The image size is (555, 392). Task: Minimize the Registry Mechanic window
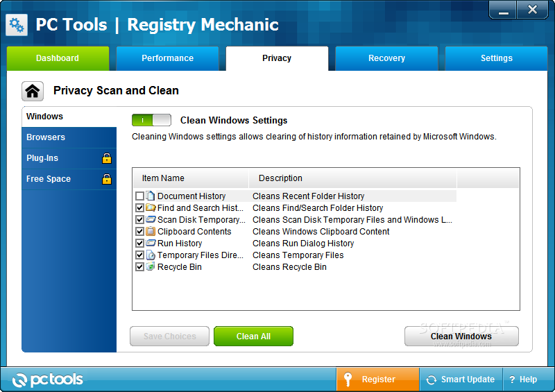click(x=504, y=10)
